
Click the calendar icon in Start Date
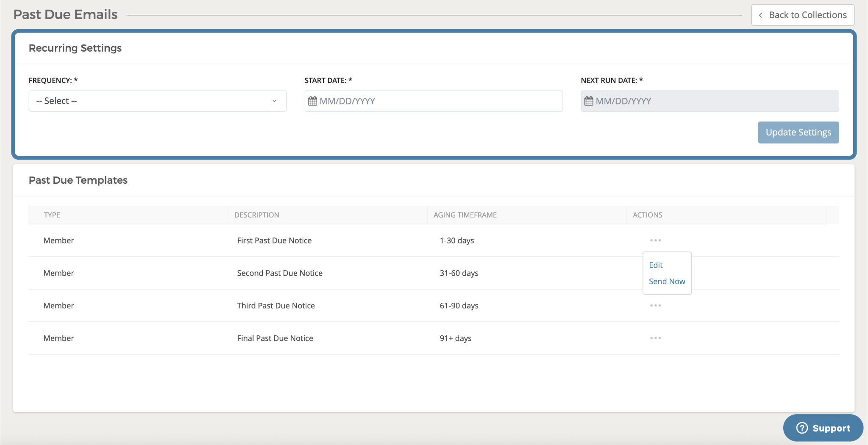tap(312, 101)
